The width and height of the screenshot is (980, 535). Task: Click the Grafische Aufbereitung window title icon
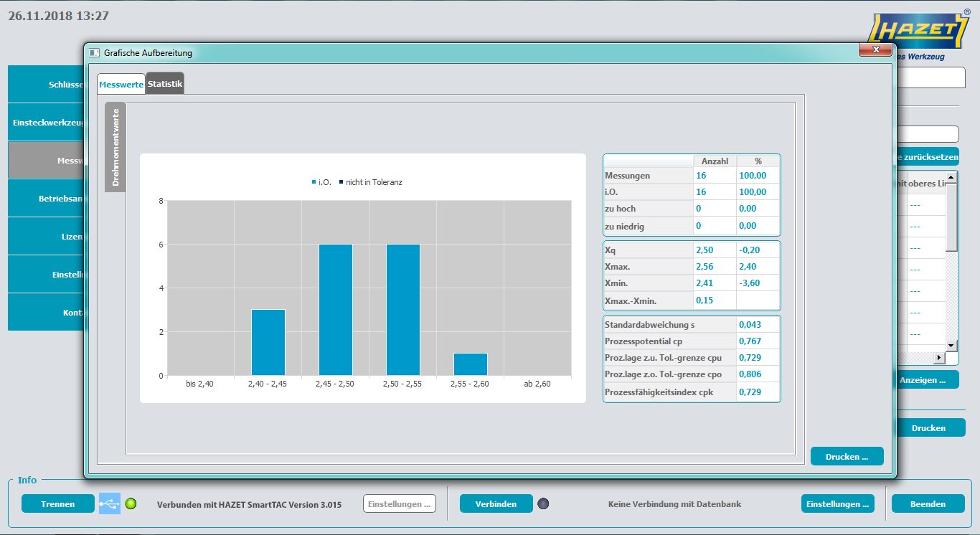94,52
